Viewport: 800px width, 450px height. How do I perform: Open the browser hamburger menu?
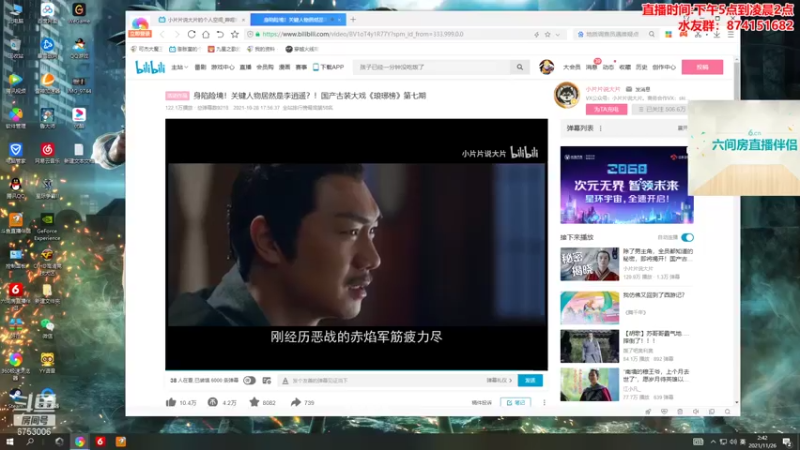point(731,34)
